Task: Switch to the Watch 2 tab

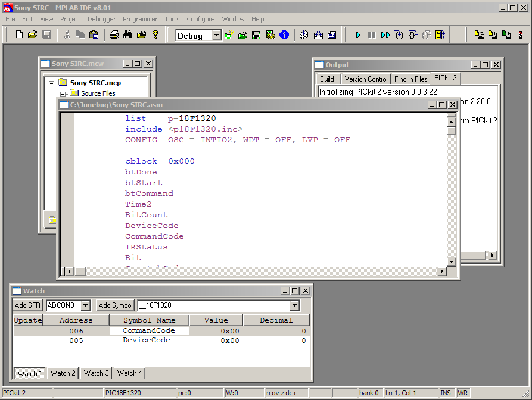Action: tap(63, 373)
